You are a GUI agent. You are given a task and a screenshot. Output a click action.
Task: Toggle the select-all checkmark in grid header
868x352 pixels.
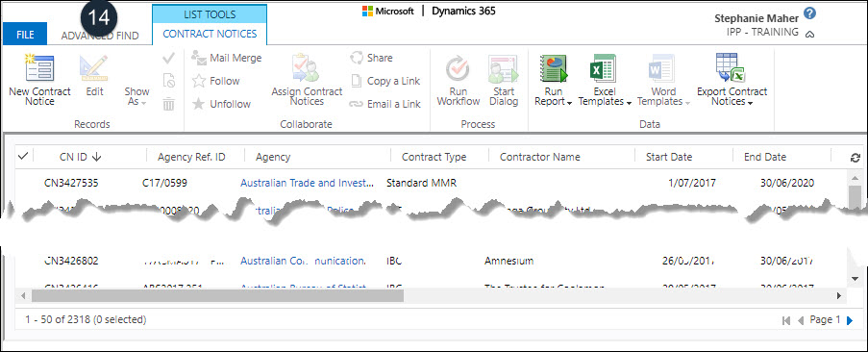pos(23,157)
